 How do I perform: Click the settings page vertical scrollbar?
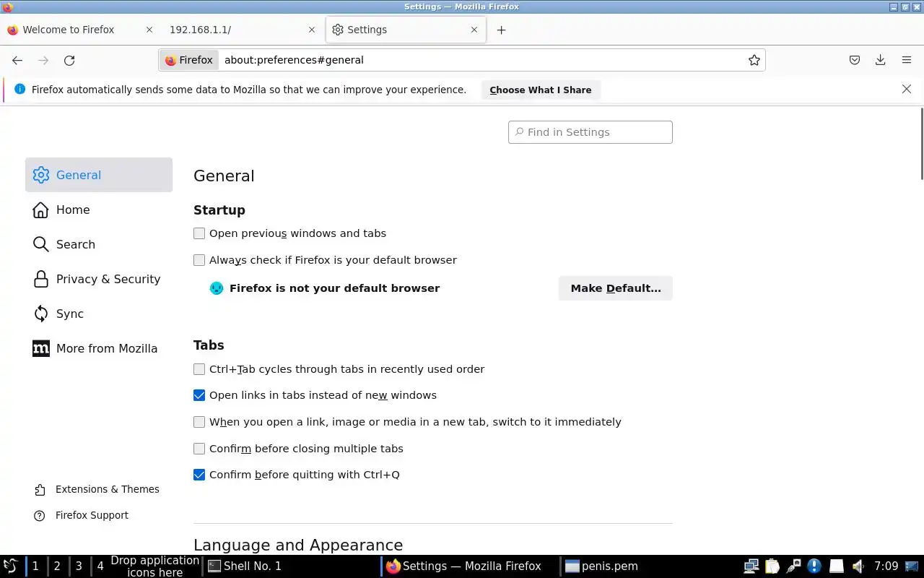[x=921, y=143]
